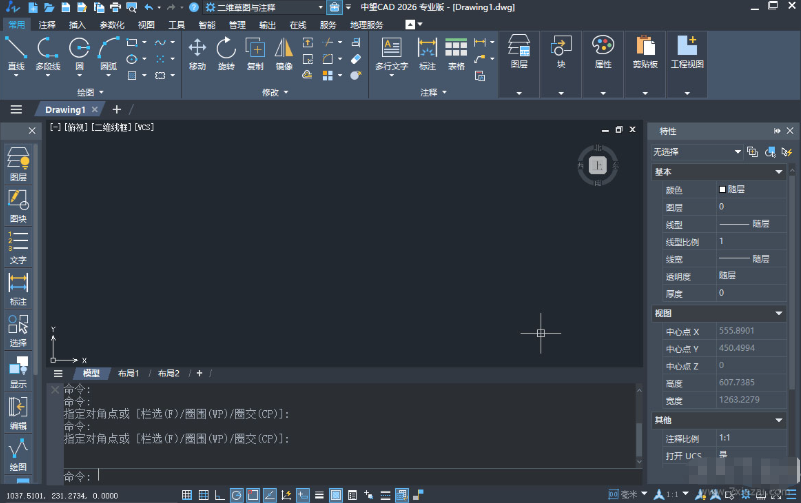The image size is (801, 503).
Task: Toggle polar tracking in status bar
Action: (236, 495)
